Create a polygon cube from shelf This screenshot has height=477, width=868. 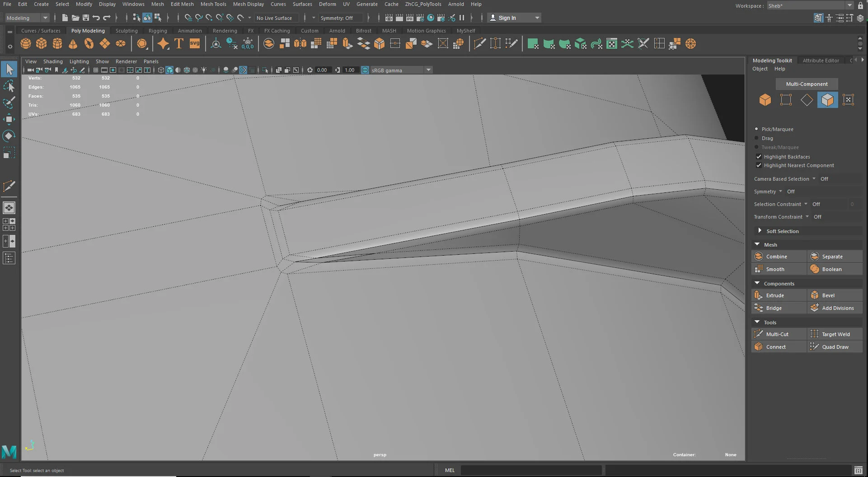coord(42,44)
